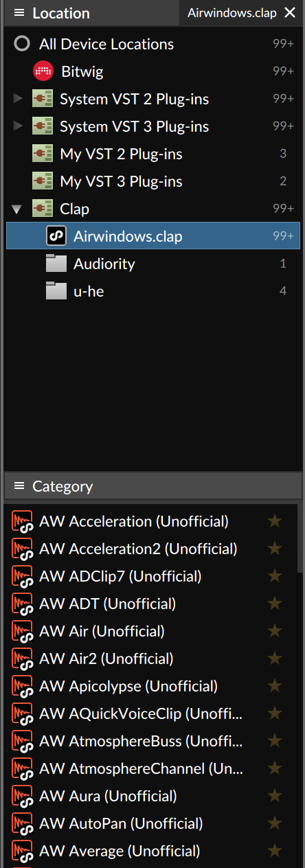Click the device list vertical scrollbar
Screen dimensions: 305x868
coord(300,539)
